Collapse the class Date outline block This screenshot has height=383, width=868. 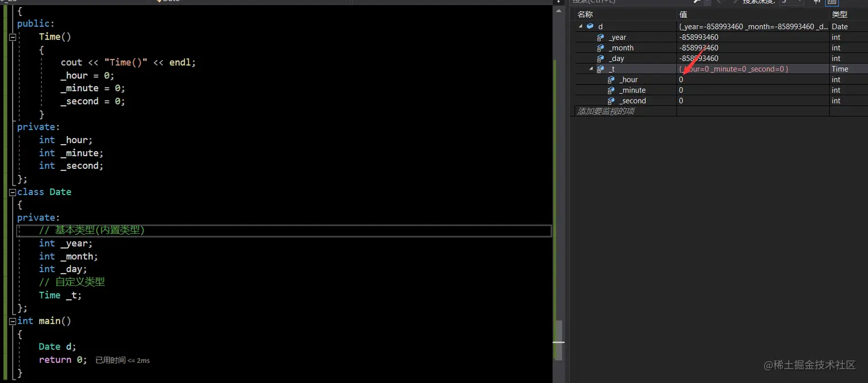point(13,192)
